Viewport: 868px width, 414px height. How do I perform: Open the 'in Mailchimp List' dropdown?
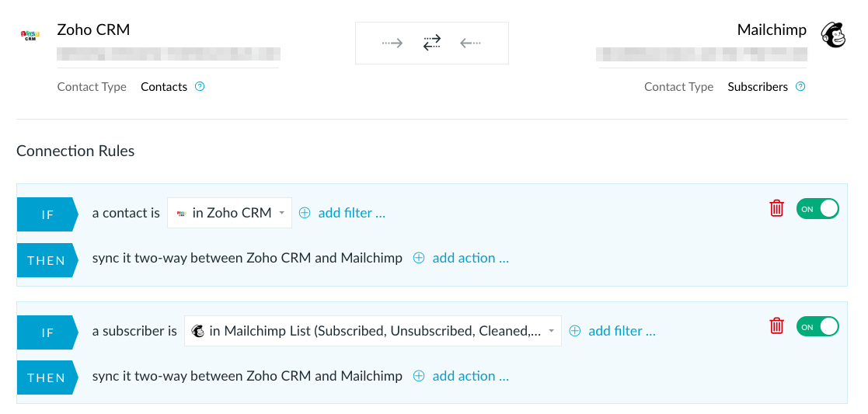pos(372,331)
